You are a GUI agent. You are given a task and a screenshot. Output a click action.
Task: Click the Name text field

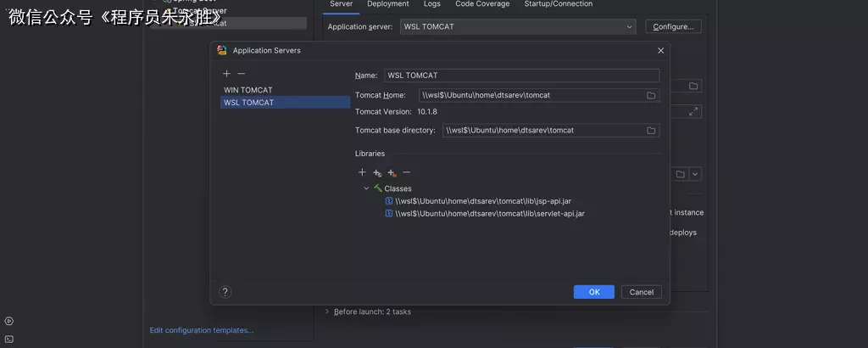(520, 76)
